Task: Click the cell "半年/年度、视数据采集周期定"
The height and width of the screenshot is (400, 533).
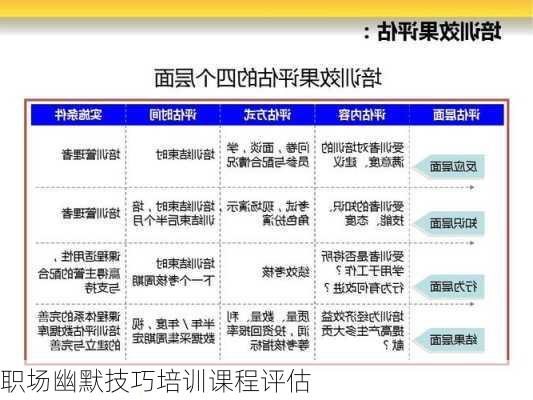Action: (174, 331)
